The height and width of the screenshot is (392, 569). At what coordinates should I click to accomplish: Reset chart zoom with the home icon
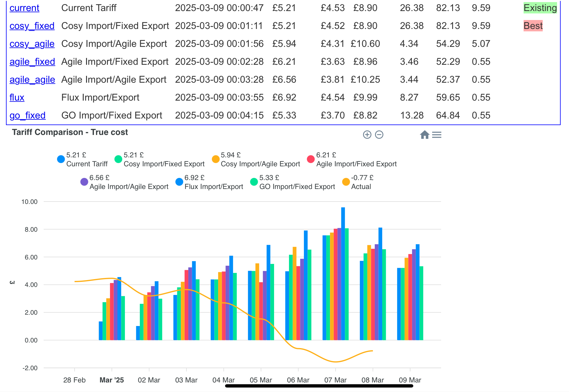[424, 135]
